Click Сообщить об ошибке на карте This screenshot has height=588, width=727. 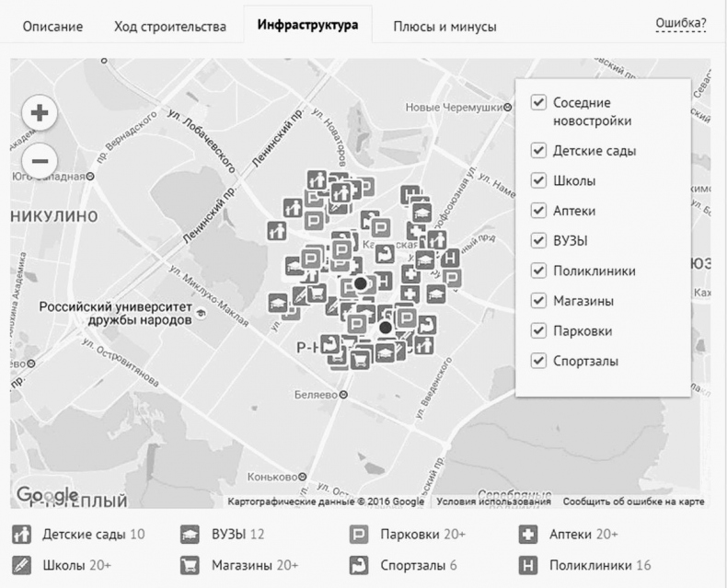(633, 502)
